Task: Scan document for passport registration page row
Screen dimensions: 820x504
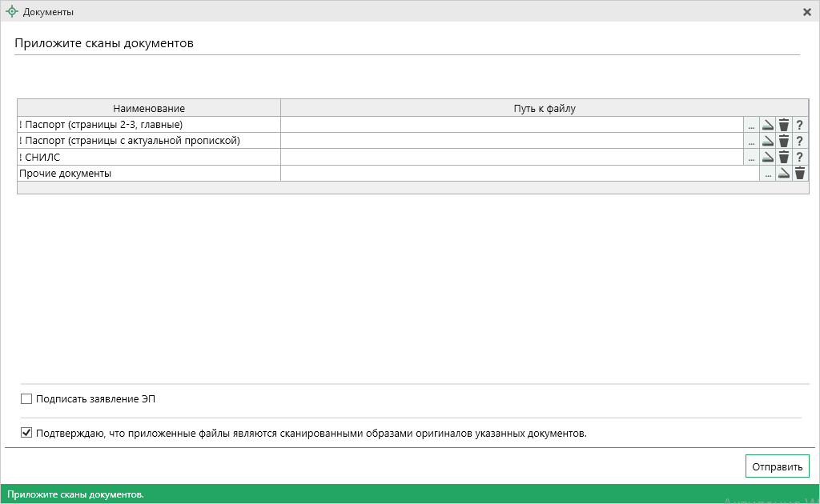Action: pyautogui.click(x=767, y=141)
